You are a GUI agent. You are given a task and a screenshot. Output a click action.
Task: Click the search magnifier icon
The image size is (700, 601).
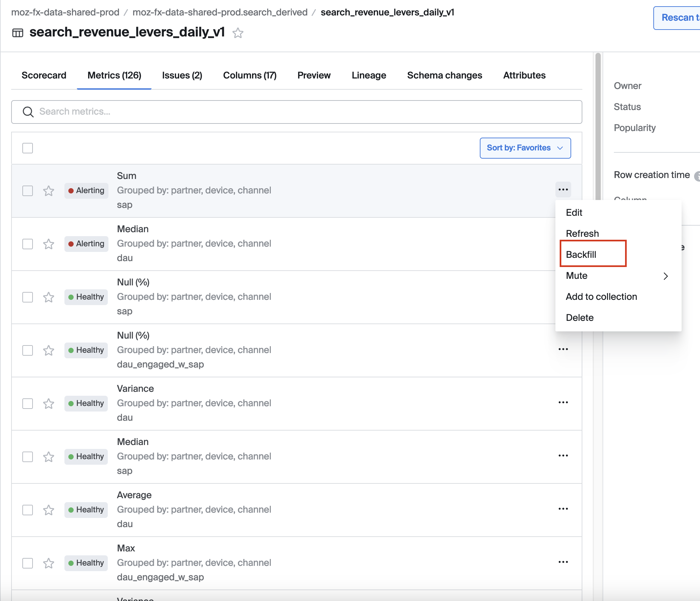point(28,112)
